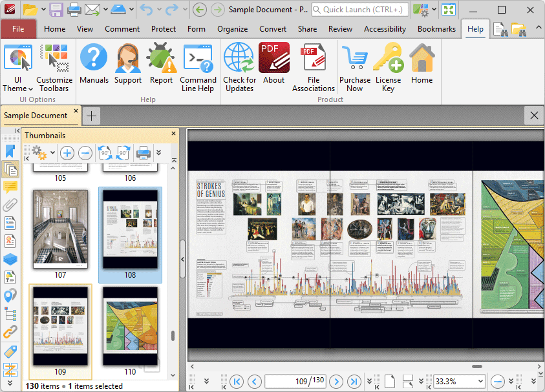Viewport: 545px width, 392px height.
Task: Toggle the Layers pane in sidebar
Action: (x=10, y=259)
